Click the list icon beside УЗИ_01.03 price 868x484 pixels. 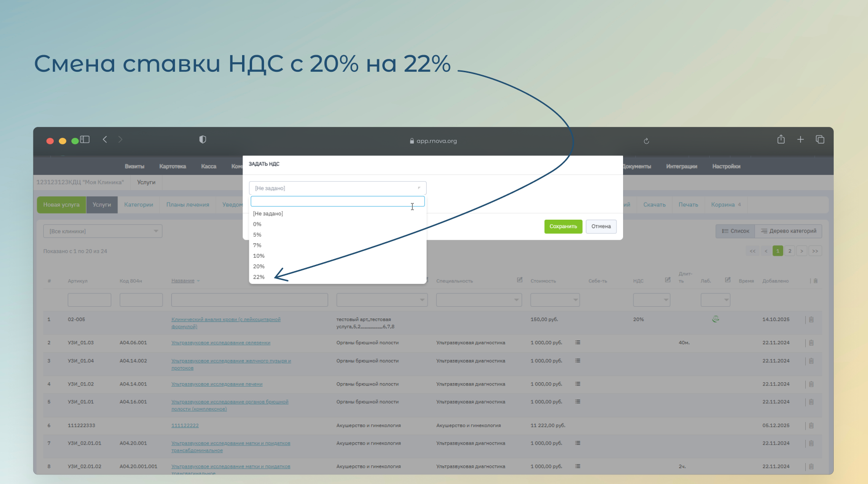coord(578,343)
